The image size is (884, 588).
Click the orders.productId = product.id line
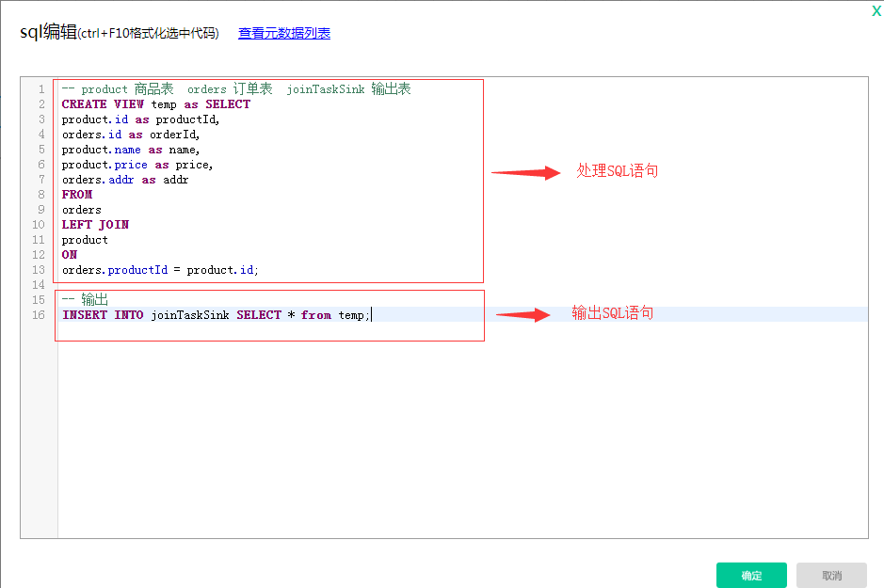pos(160,270)
